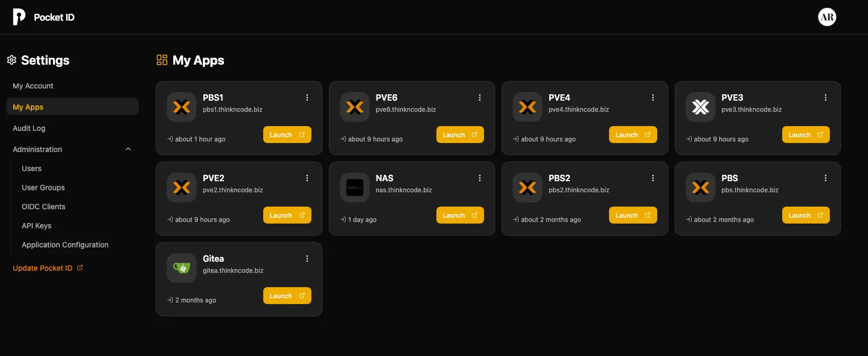Open three-dot menu on NAS card

pyautogui.click(x=480, y=178)
